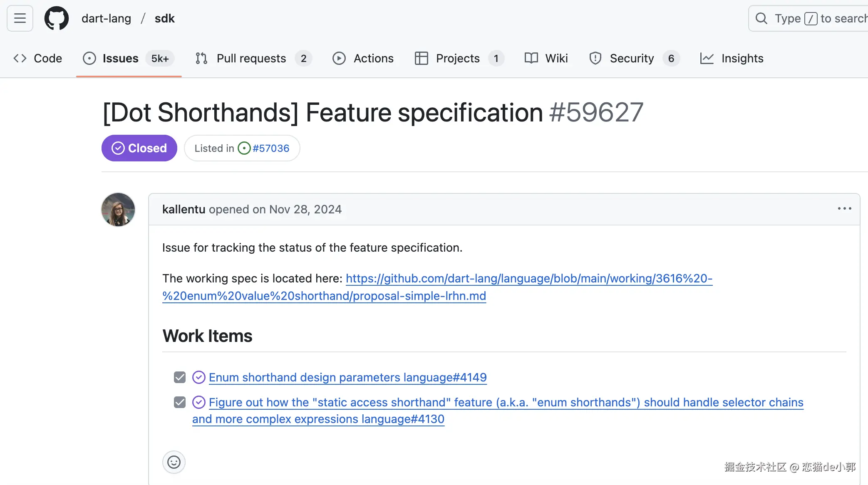Open the comment options ellipsis menu

tap(844, 208)
